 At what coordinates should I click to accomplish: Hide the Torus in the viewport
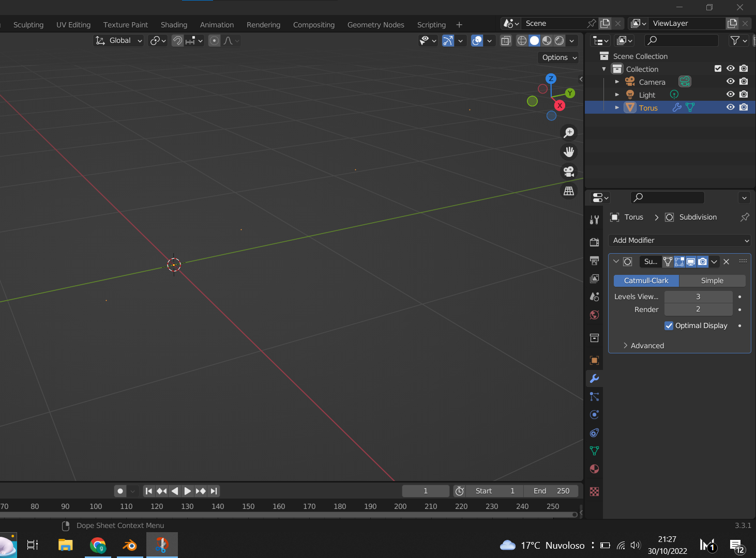(731, 107)
